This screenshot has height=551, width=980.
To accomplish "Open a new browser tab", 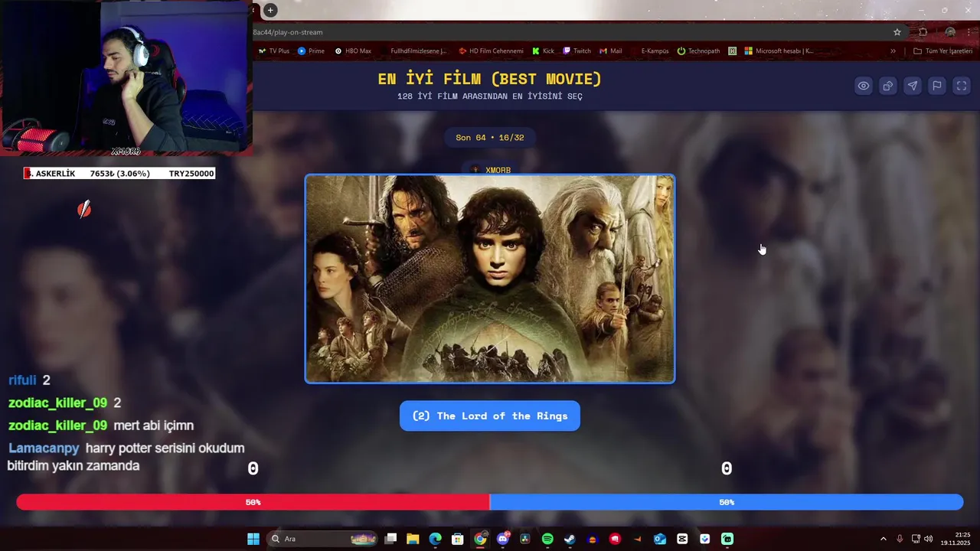I will coord(270,10).
